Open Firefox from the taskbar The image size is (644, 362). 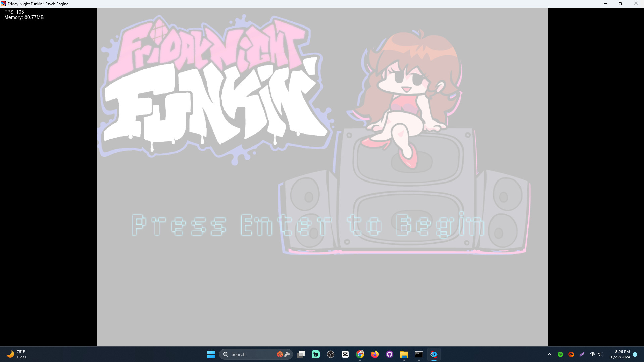pos(375,354)
